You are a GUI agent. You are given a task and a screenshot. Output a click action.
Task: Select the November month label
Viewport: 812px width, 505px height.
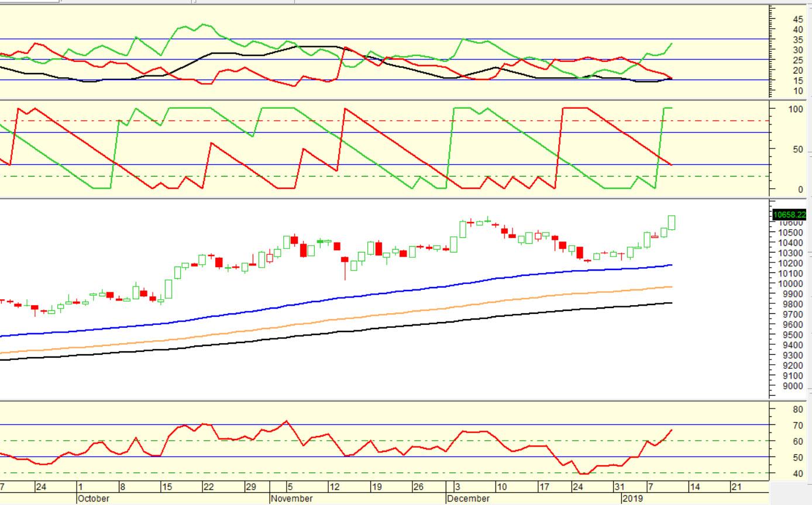click(x=291, y=499)
